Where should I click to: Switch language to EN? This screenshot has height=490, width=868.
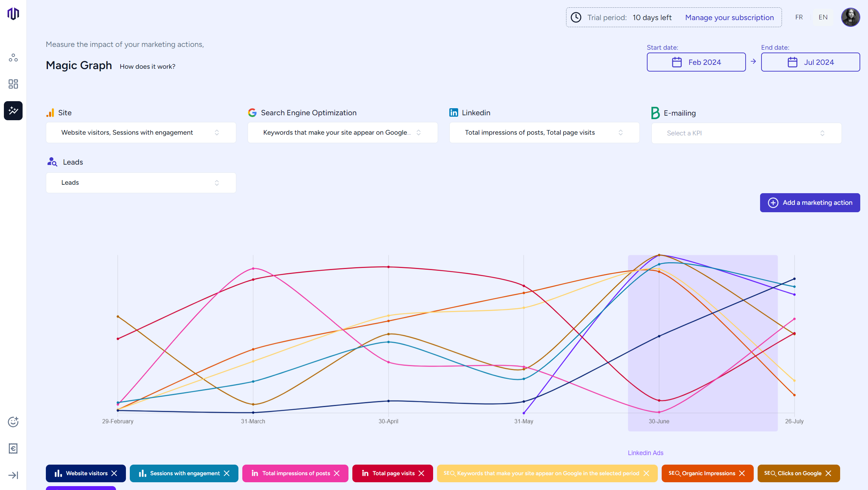click(x=823, y=17)
